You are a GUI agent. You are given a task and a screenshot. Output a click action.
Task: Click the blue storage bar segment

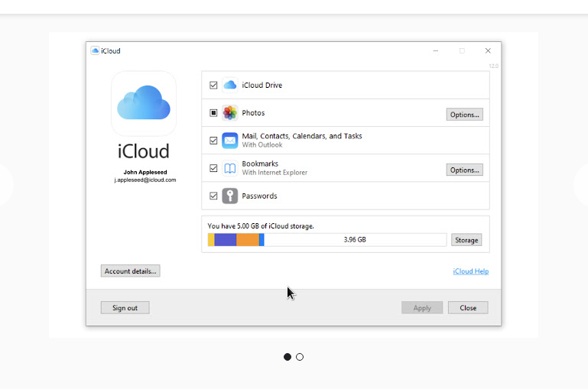click(262, 240)
